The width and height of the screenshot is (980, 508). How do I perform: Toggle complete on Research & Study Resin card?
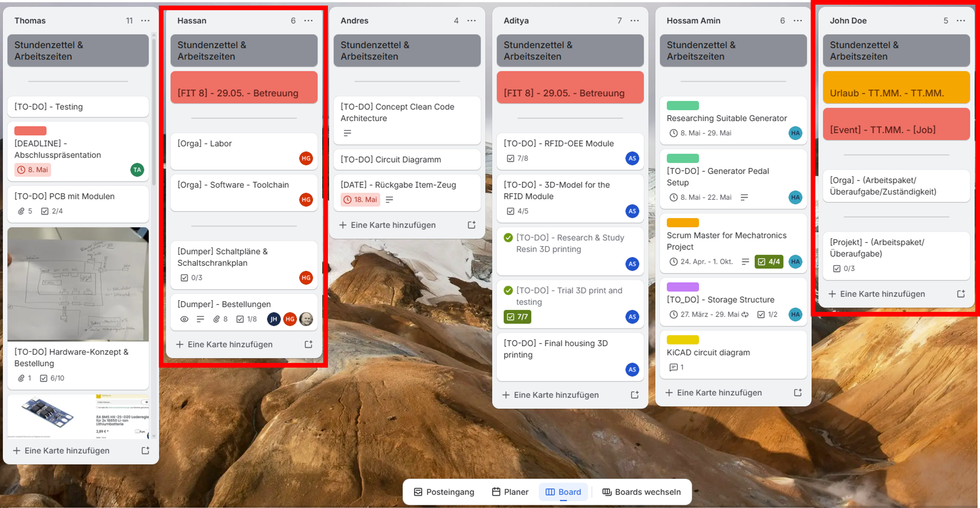(x=508, y=238)
